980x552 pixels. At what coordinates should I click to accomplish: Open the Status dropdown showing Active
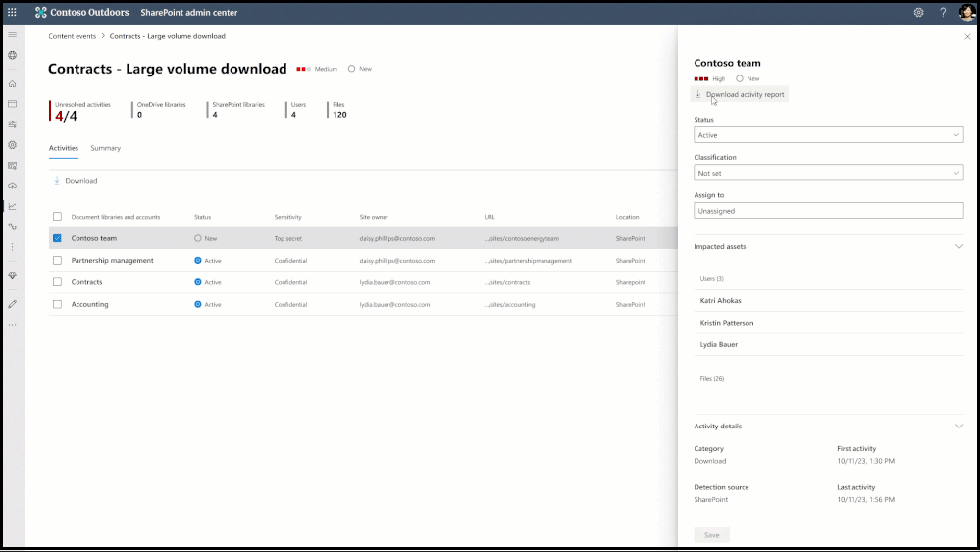[x=828, y=135]
